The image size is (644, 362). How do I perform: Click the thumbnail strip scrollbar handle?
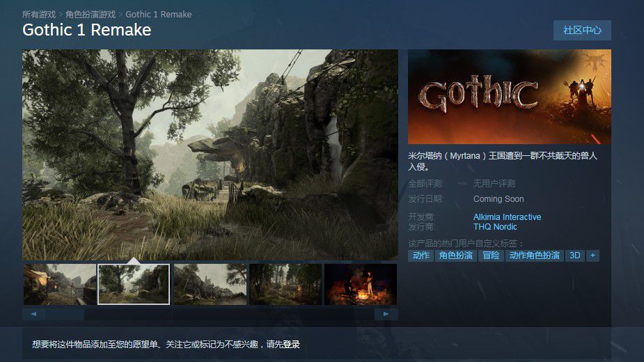coord(65,314)
